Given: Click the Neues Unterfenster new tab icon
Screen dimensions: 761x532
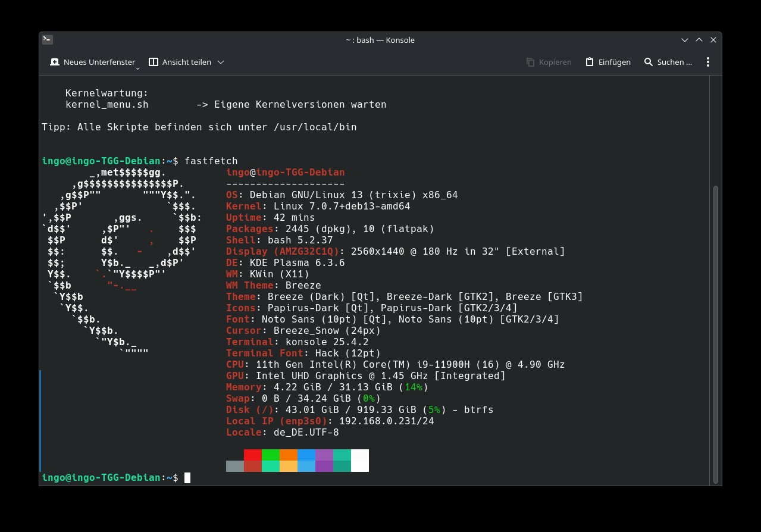Looking at the screenshot, I should pyautogui.click(x=55, y=62).
